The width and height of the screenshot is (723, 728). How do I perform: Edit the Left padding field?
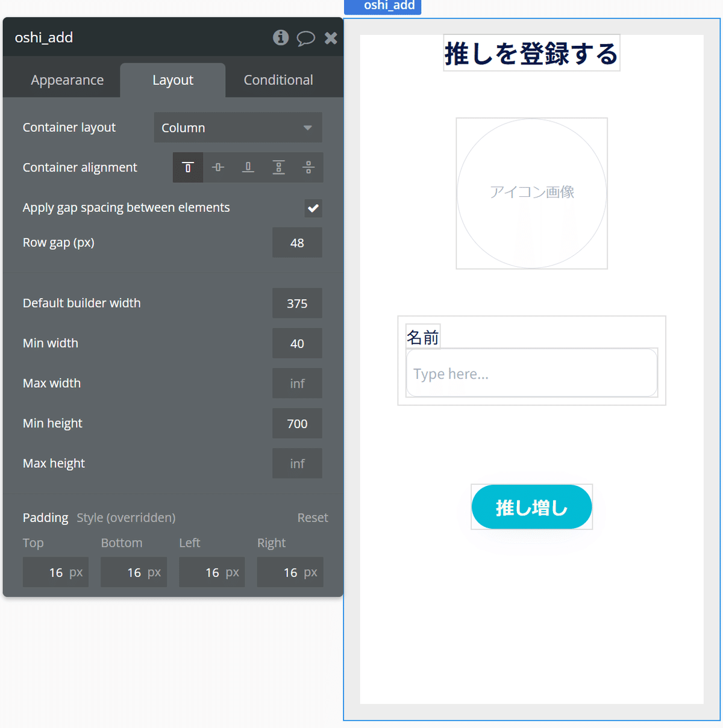click(x=212, y=572)
